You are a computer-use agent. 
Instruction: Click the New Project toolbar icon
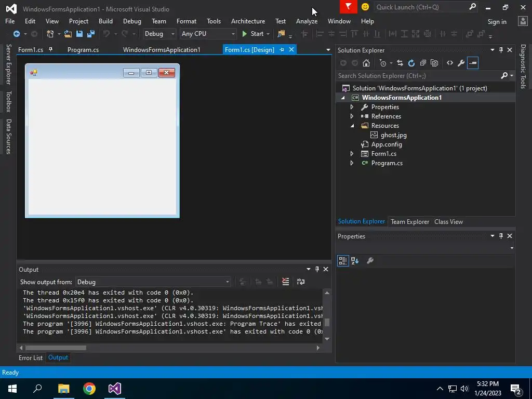pos(50,34)
